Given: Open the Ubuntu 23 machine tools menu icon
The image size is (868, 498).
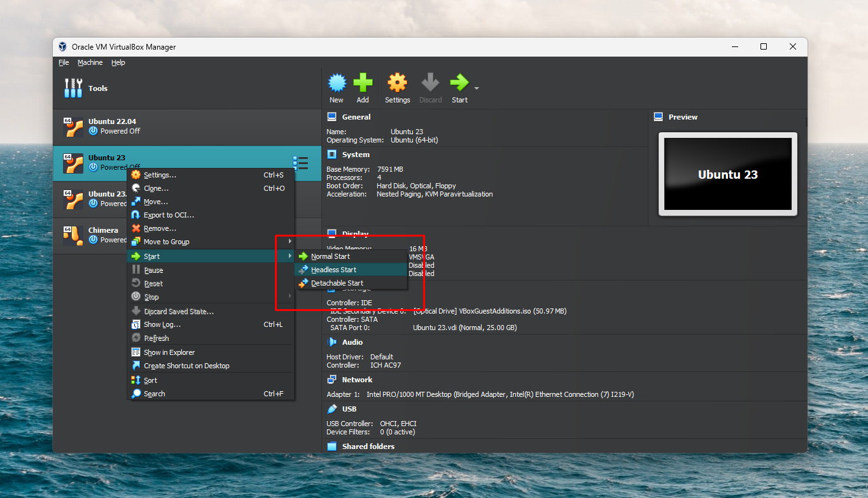Looking at the screenshot, I should 300,163.
